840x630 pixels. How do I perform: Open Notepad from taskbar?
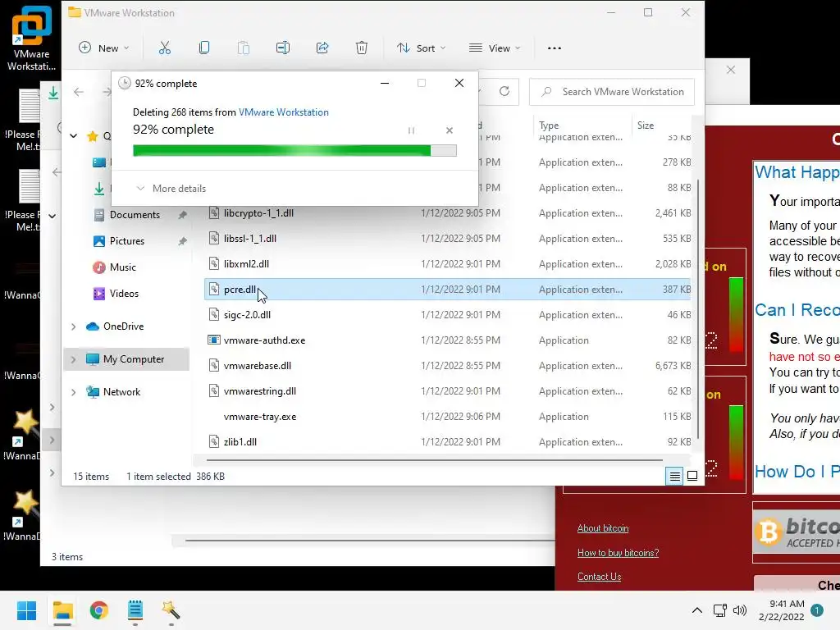coord(135,610)
